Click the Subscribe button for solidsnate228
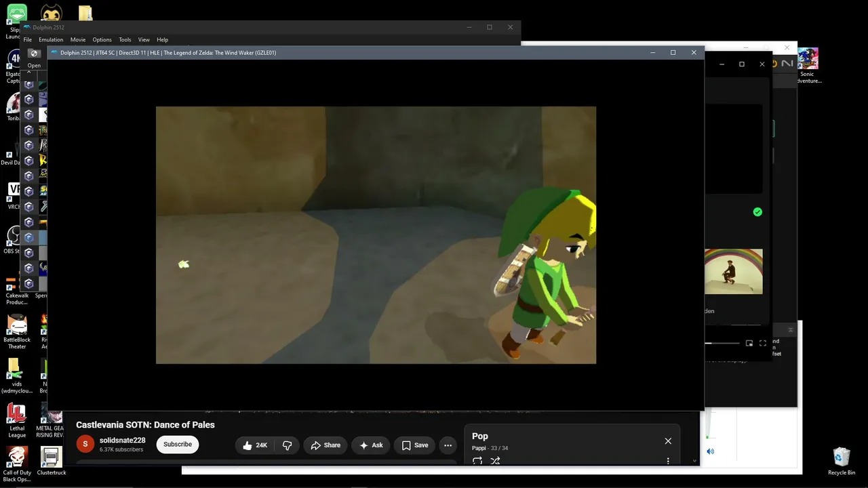 point(178,445)
